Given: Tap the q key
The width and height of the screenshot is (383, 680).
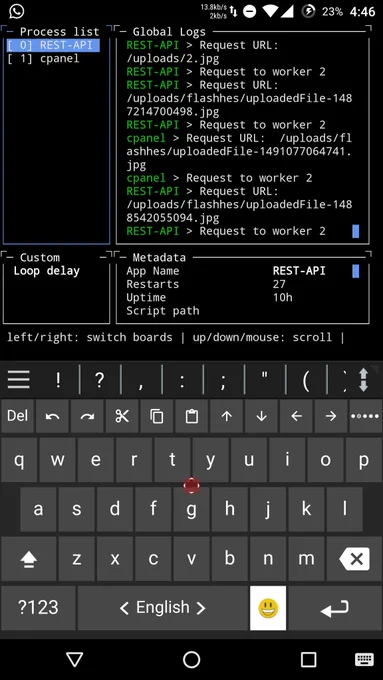Looking at the screenshot, I should [19, 460].
